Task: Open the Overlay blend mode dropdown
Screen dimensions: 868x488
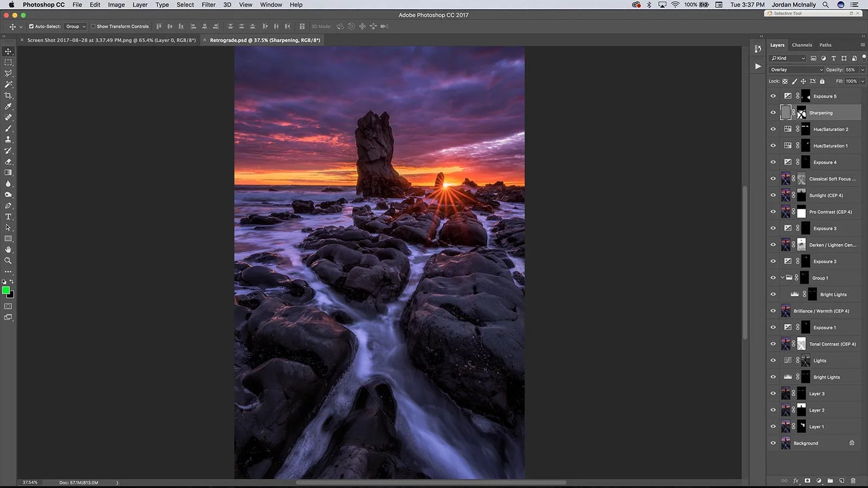Action: [796, 69]
